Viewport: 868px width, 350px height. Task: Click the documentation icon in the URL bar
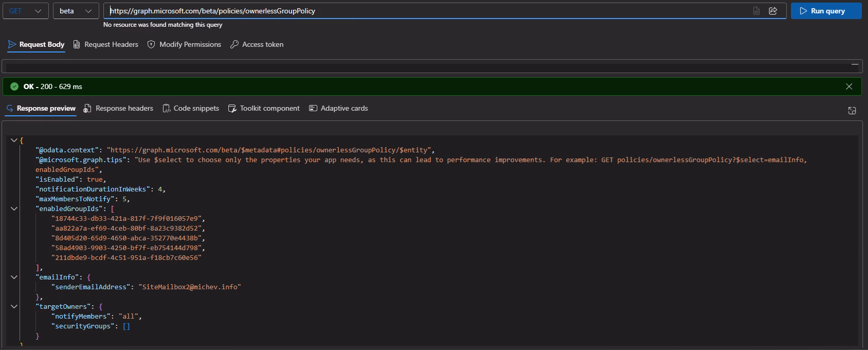756,11
